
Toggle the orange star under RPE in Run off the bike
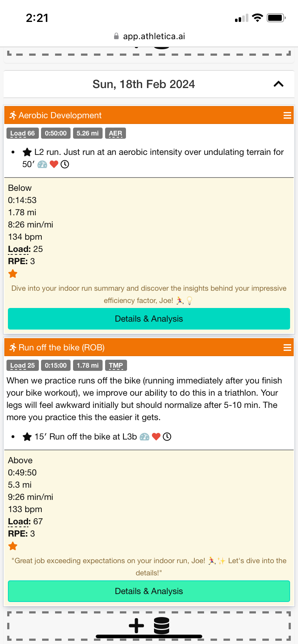13,546
